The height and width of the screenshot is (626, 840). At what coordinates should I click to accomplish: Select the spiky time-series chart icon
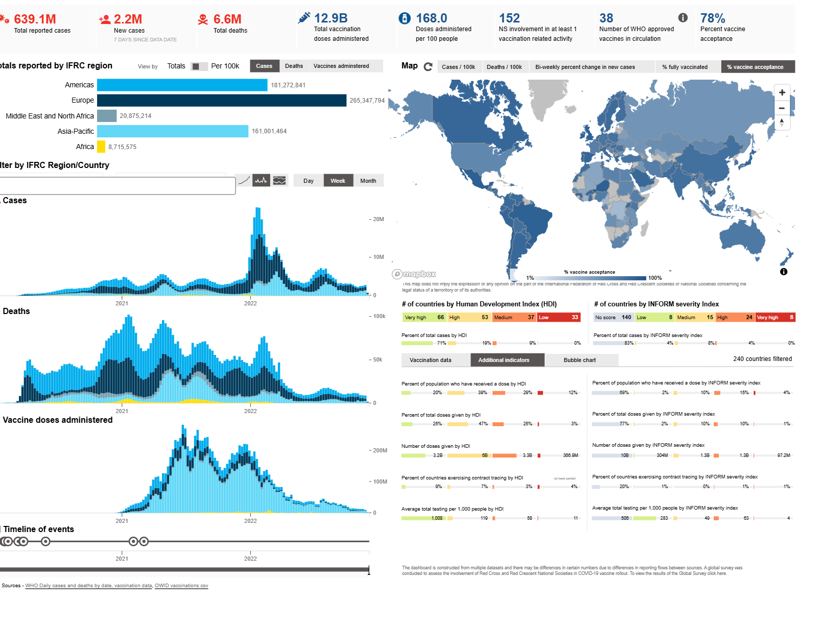[x=262, y=180]
